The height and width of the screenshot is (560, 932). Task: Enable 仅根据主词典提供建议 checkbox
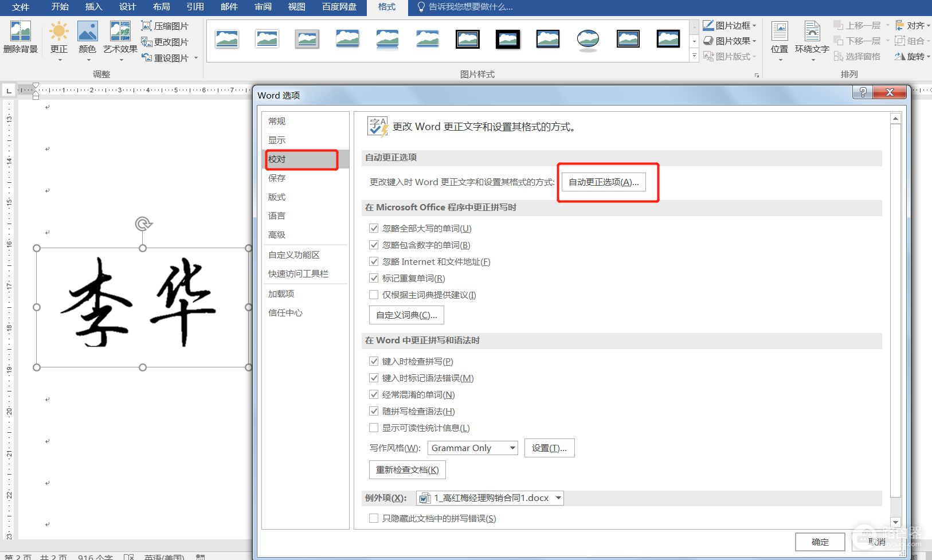[x=374, y=295]
